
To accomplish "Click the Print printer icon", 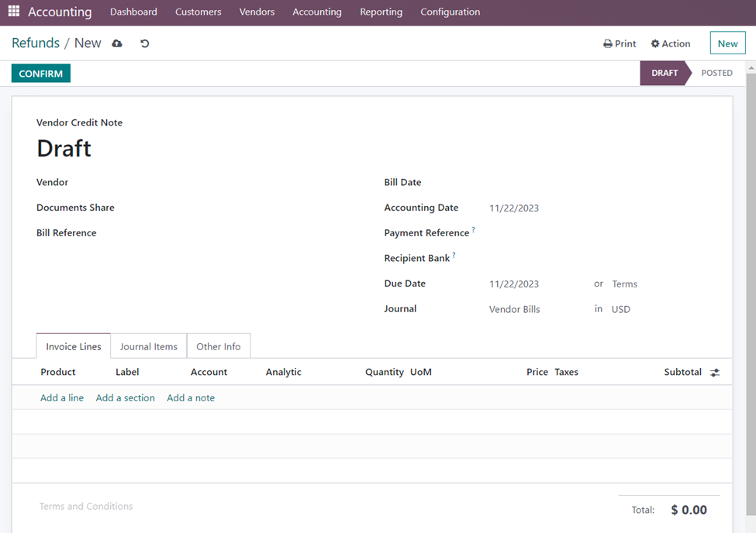I will pos(608,44).
